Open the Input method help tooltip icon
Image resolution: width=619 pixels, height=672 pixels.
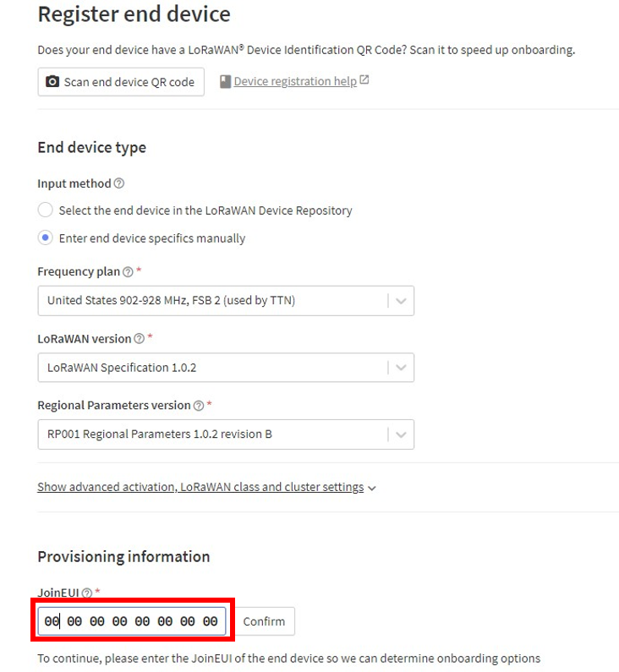[x=119, y=183]
